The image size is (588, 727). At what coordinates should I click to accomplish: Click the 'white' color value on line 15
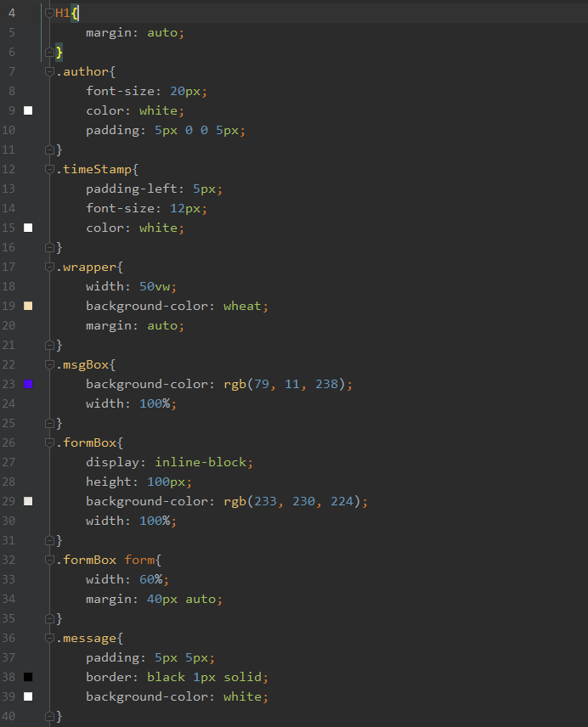point(158,228)
